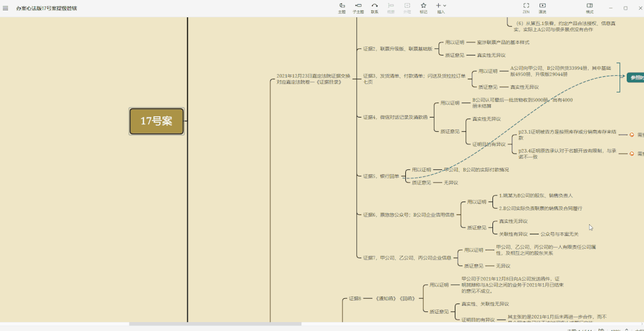
Task: Click the 公众号与本案无关 node
Action: coord(559,234)
